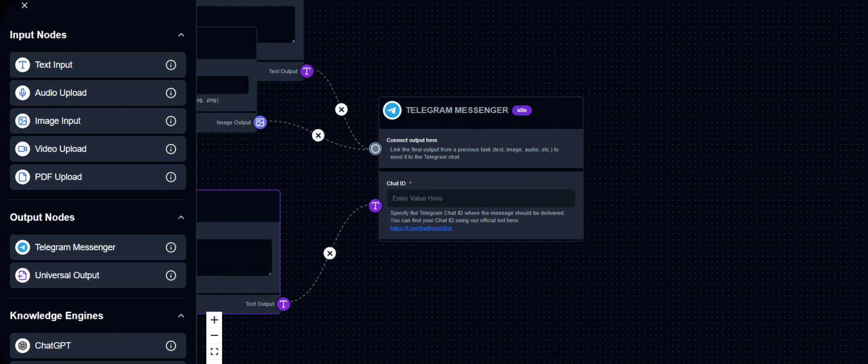Close the node sidebar panel
Image resolution: width=868 pixels, height=364 pixels.
(25, 5)
